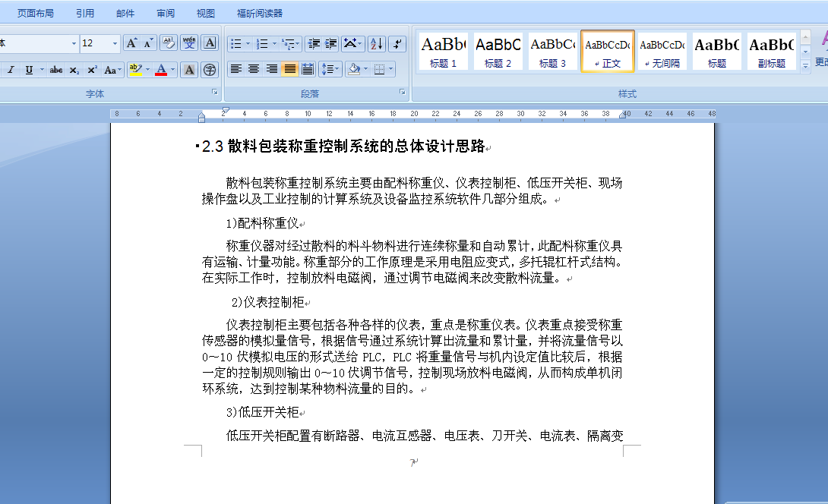Apply the 标题 title style
The width and height of the screenshot is (828, 504).
(716, 51)
